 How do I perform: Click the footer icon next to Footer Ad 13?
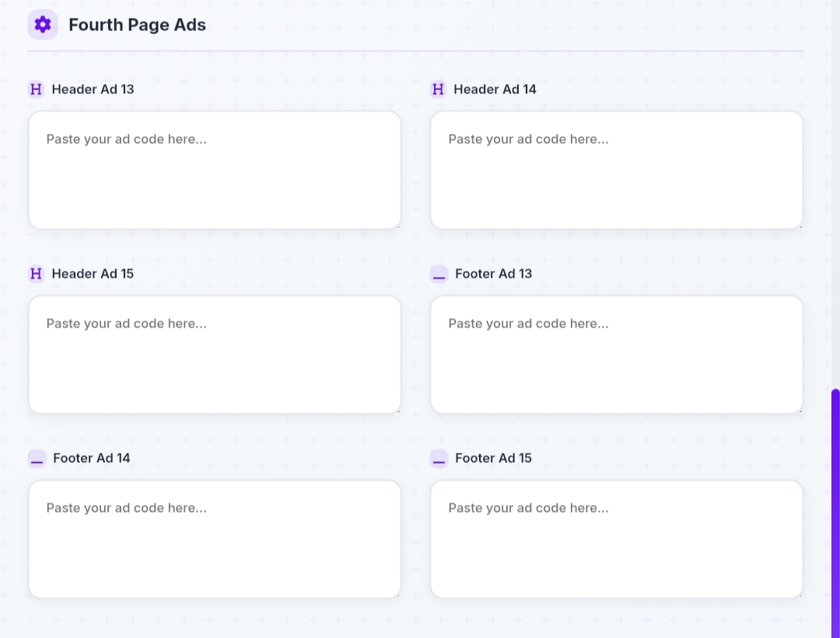[439, 274]
